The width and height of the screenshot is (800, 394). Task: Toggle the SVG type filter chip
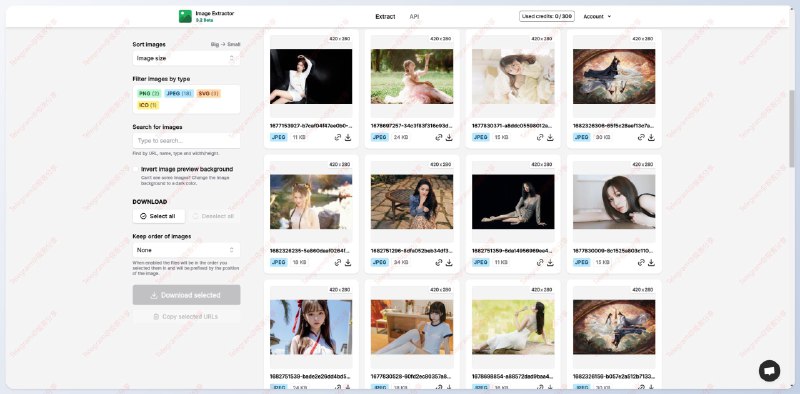208,93
